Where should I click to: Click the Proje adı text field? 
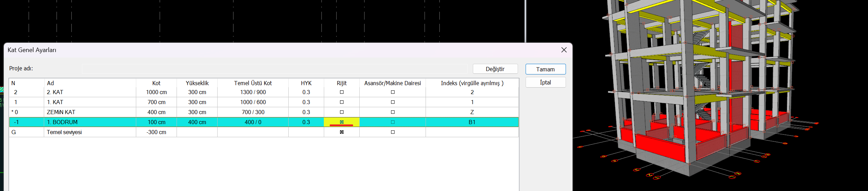pyautogui.click(x=274, y=69)
